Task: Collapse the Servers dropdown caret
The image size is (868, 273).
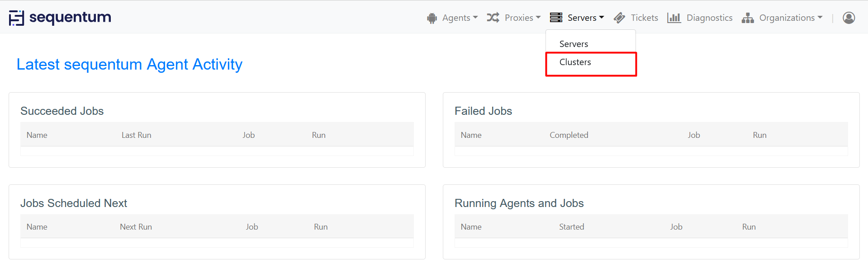Action: coord(602,18)
